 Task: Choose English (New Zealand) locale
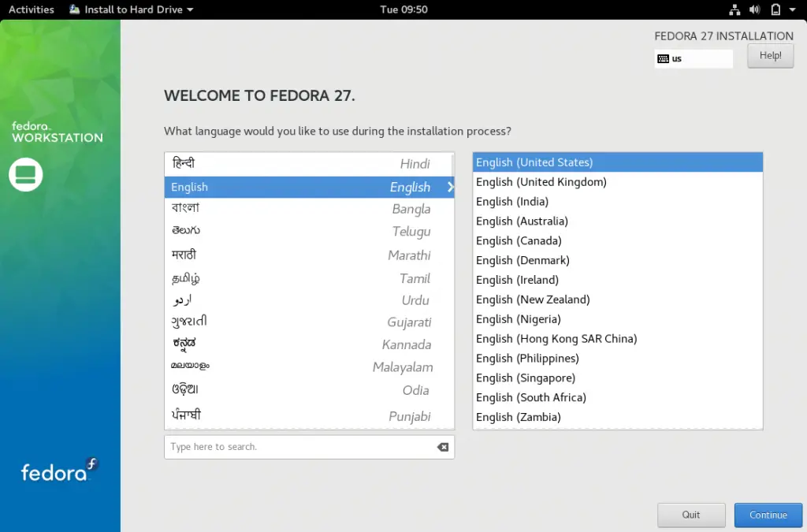618,299
